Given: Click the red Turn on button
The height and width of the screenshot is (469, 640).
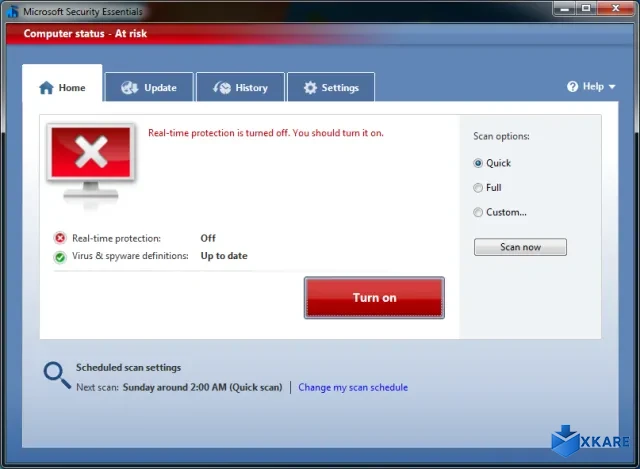Looking at the screenshot, I should click(374, 298).
